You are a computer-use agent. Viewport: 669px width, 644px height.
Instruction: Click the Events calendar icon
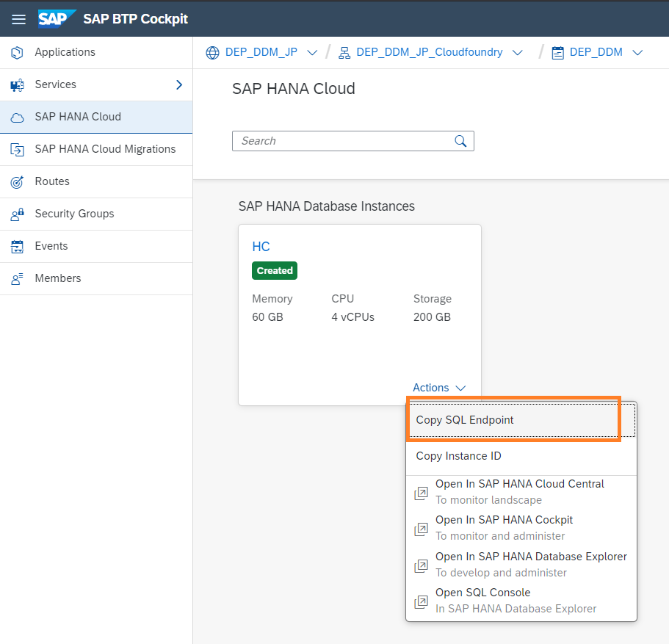(x=17, y=246)
